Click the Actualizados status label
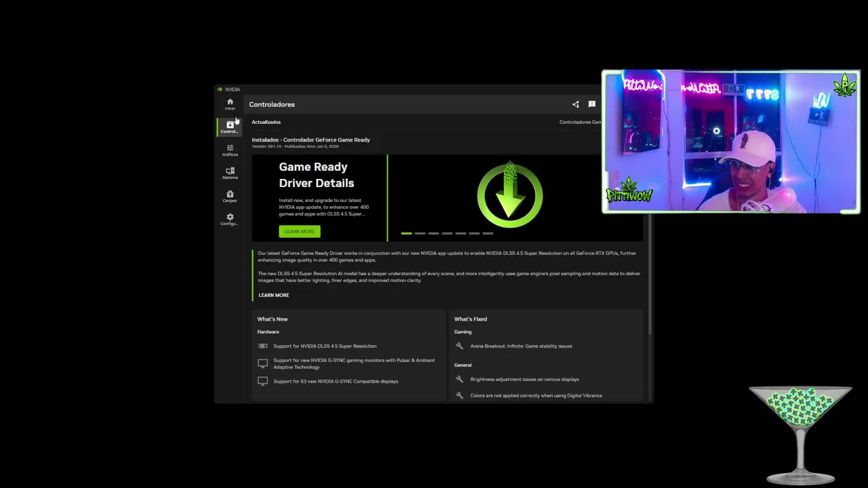The image size is (868, 488). coord(266,122)
